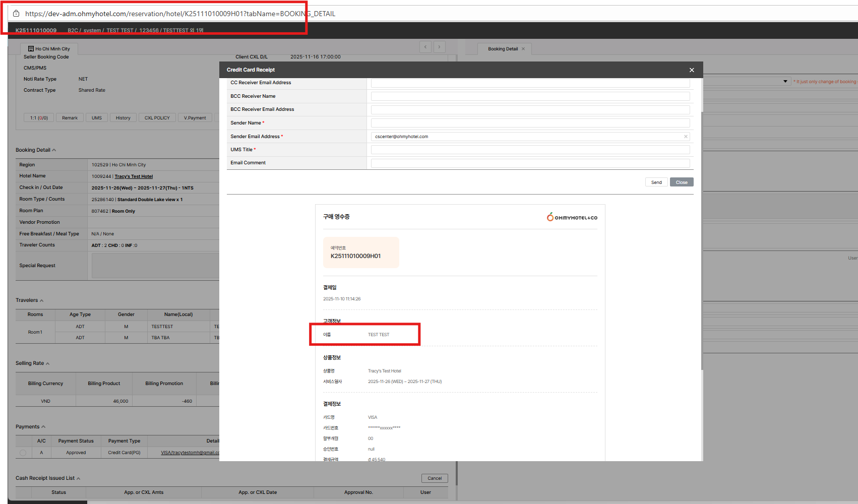
Task: Collapse the Booking Detail section
Action: pos(54,150)
